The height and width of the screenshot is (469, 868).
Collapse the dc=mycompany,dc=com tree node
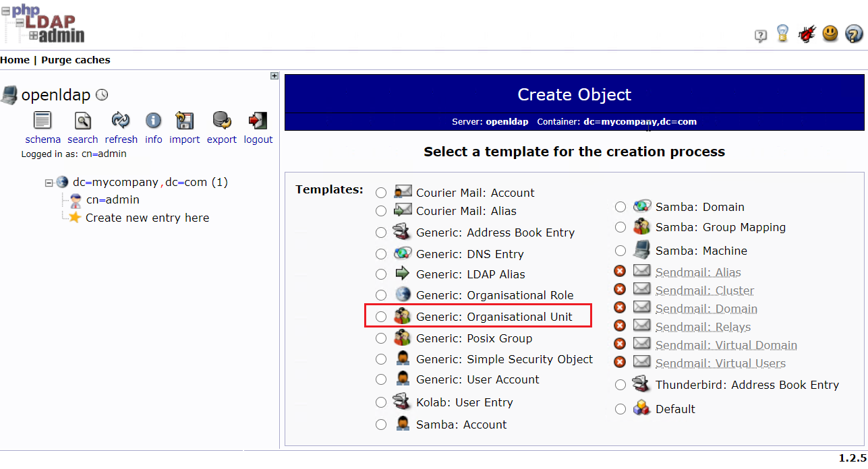pyautogui.click(x=49, y=182)
